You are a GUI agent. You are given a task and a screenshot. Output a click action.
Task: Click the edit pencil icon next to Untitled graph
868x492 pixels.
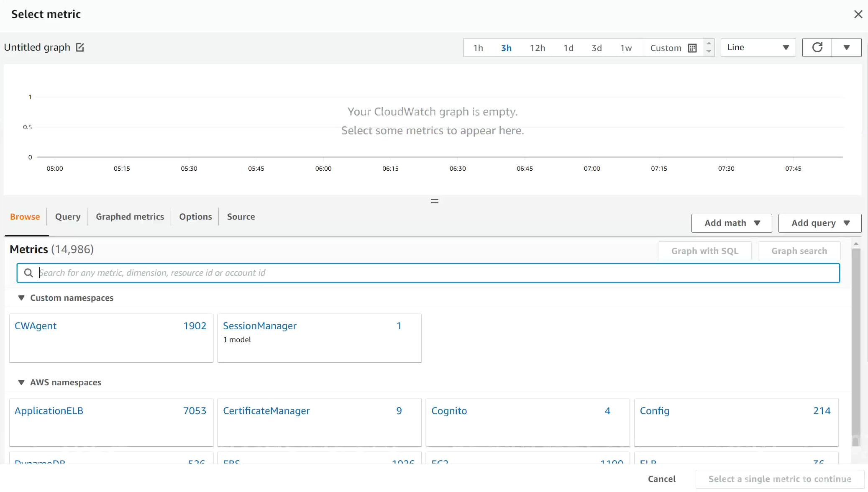(79, 47)
